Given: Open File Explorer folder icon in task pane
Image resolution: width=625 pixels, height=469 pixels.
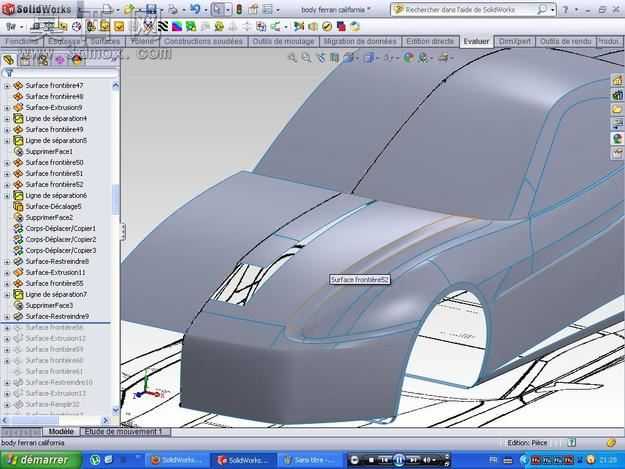Looking at the screenshot, I should (617, 109).
